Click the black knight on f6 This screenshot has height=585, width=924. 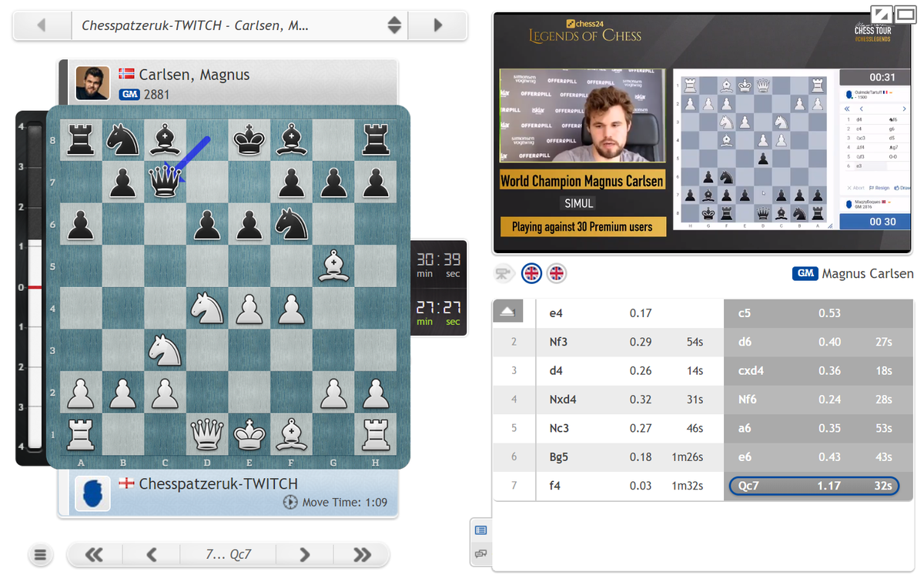point(291,225)
